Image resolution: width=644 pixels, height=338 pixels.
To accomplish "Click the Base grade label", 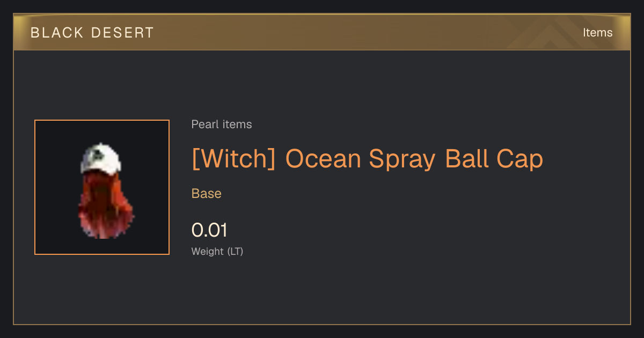I will coord(207,194).
